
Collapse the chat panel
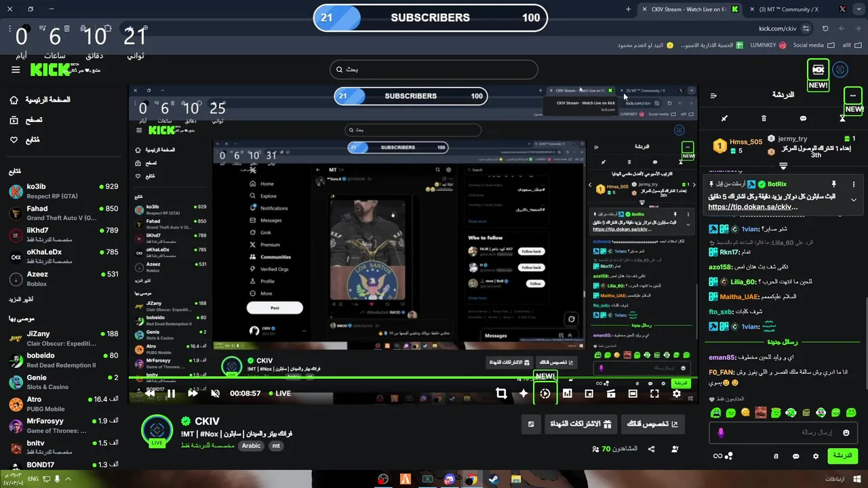click(713, 96)
